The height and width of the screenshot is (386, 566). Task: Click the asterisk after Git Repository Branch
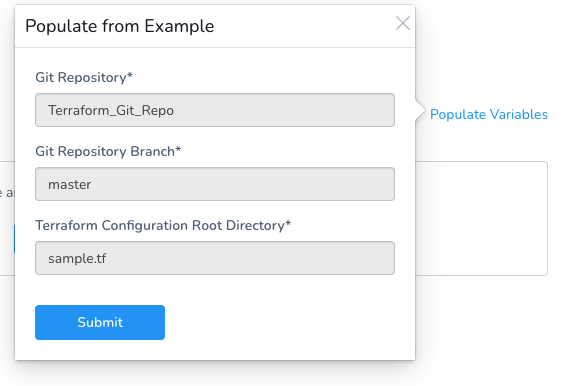point(178,149)
